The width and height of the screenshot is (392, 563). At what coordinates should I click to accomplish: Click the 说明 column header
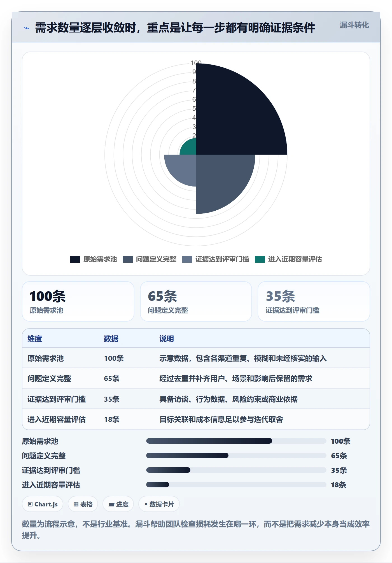[x=167, y=339]
